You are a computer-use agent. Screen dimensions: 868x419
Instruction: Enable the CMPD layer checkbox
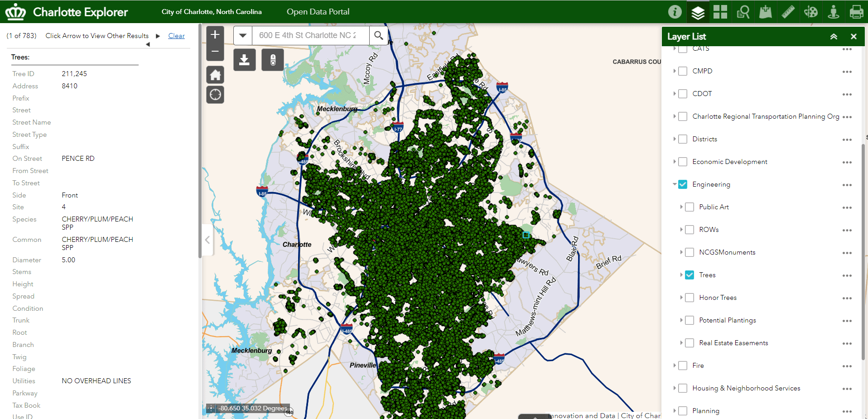pos(683,71)
